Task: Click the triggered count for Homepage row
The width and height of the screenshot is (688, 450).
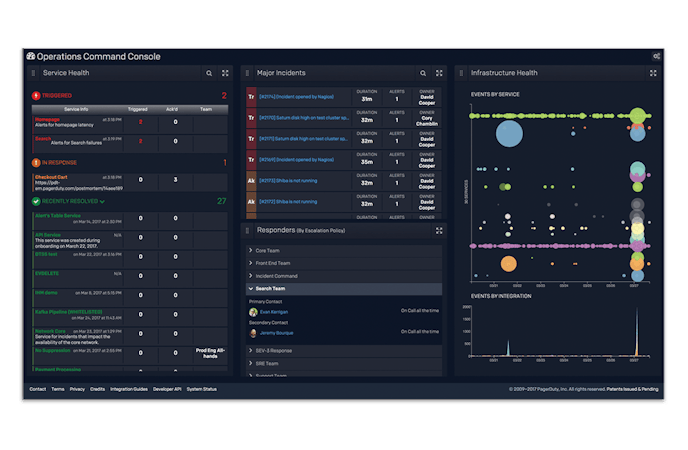Action: (140, 122)
